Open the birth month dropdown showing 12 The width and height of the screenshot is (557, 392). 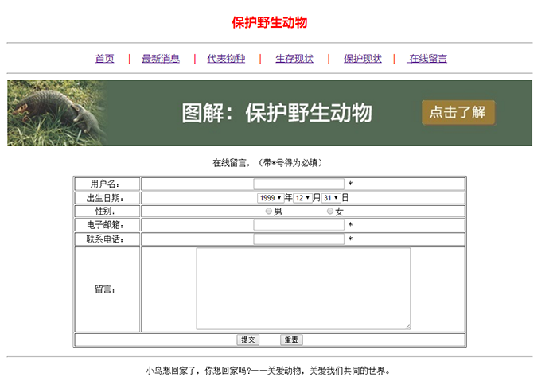click(x=302, y=198)
